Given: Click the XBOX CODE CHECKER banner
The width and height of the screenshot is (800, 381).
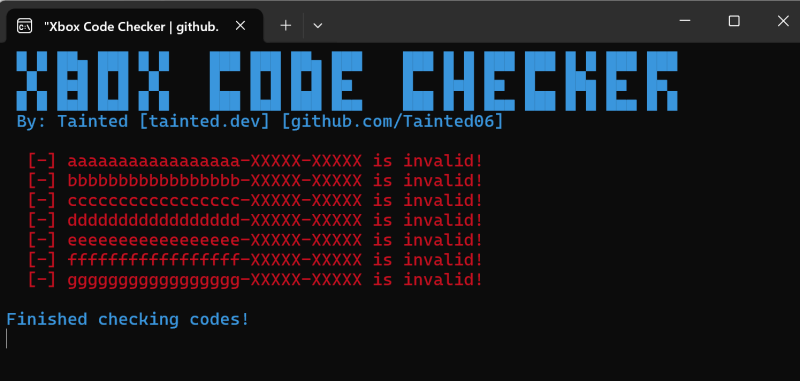Looking at the screenshot, I should tap(347, 81).
